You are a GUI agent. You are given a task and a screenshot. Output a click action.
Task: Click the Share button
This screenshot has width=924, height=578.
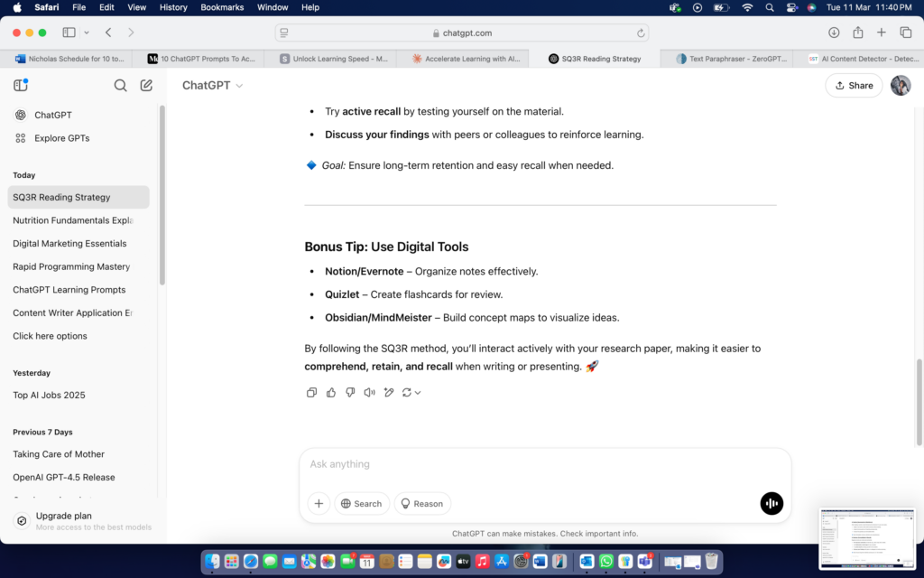pyautogui.click(x=854, y=86)
